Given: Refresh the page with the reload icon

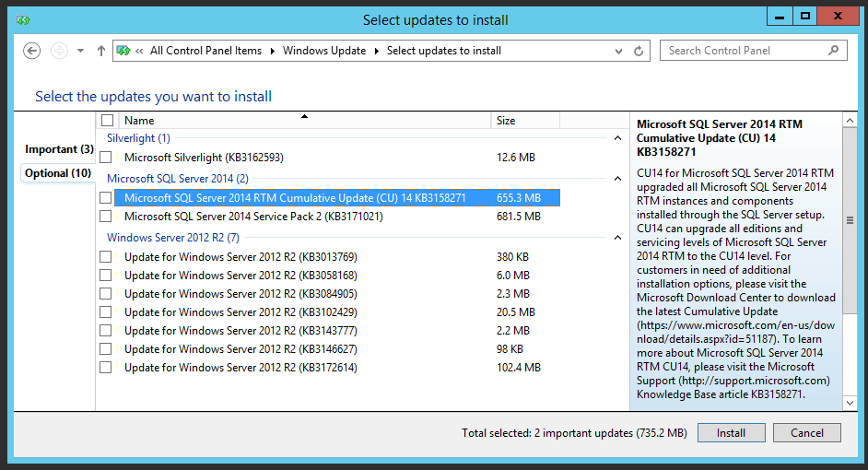Looking at the screenshot, I should click(x=639, y=51).
